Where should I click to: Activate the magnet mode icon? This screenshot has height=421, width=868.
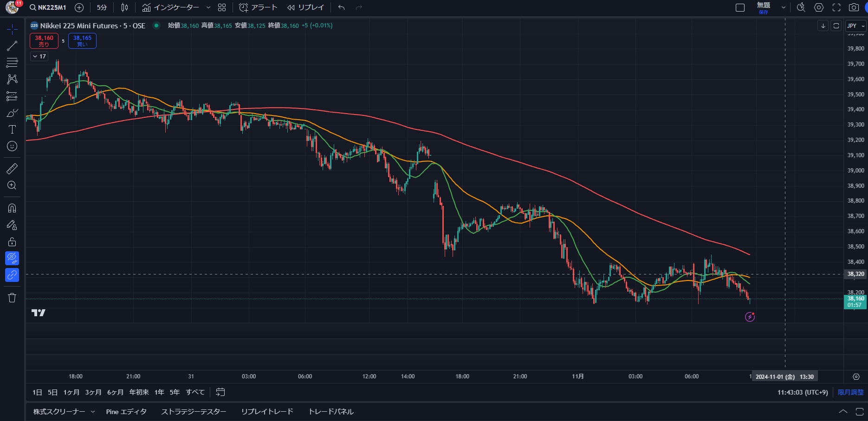[x=12, y=208]
